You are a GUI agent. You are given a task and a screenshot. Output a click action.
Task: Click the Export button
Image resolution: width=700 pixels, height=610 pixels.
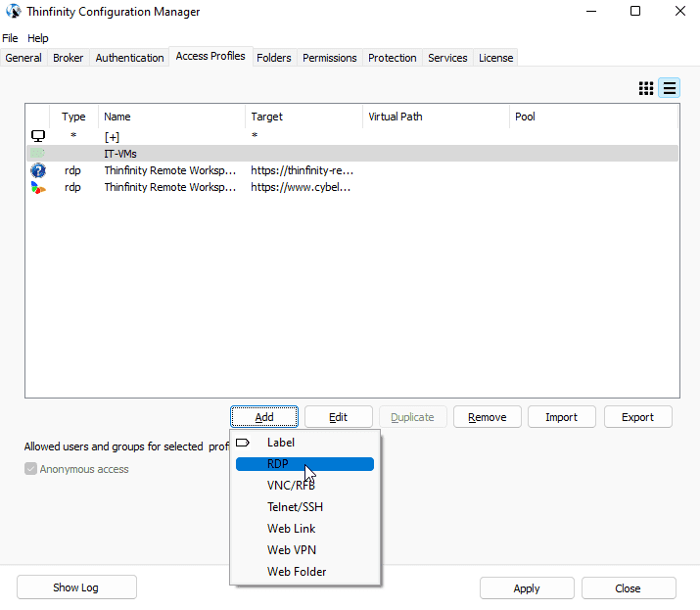coord(637,417)
